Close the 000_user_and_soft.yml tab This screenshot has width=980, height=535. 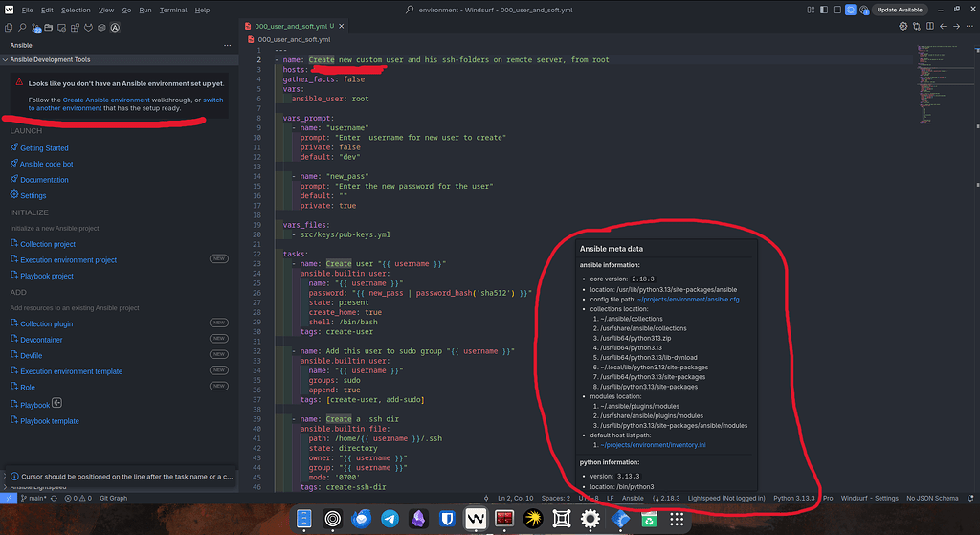342,26
